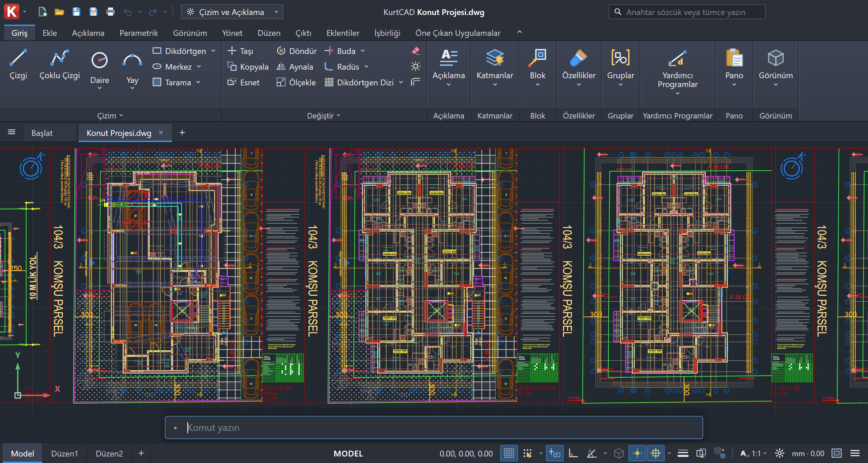Select the Çoklu Çizgi polyline tool
This screenshot has height=463, width=868.
(x=60, y=65)
